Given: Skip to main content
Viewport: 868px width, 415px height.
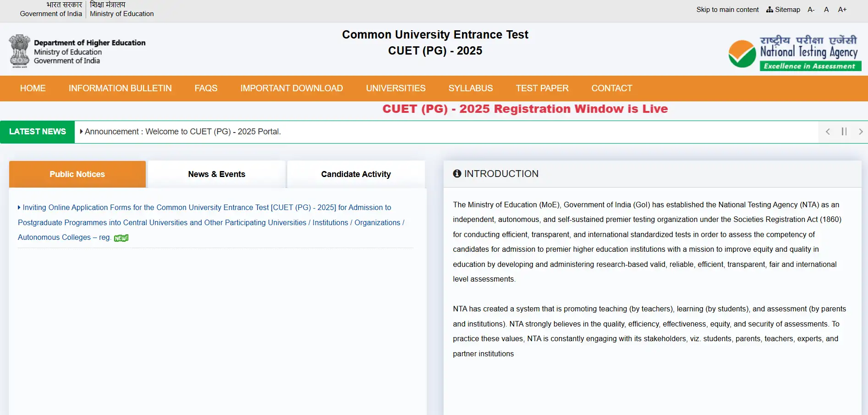Looking at the screenshot, I should point(727,10).
